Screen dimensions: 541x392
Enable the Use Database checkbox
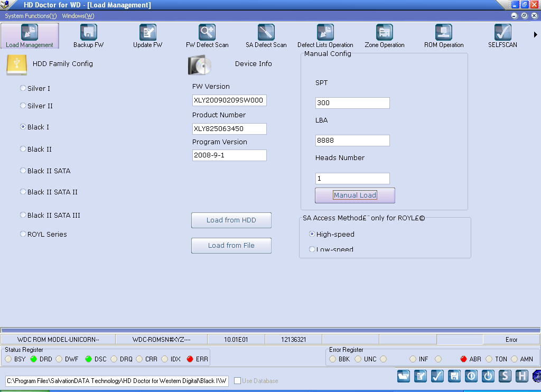coord(237,380)
